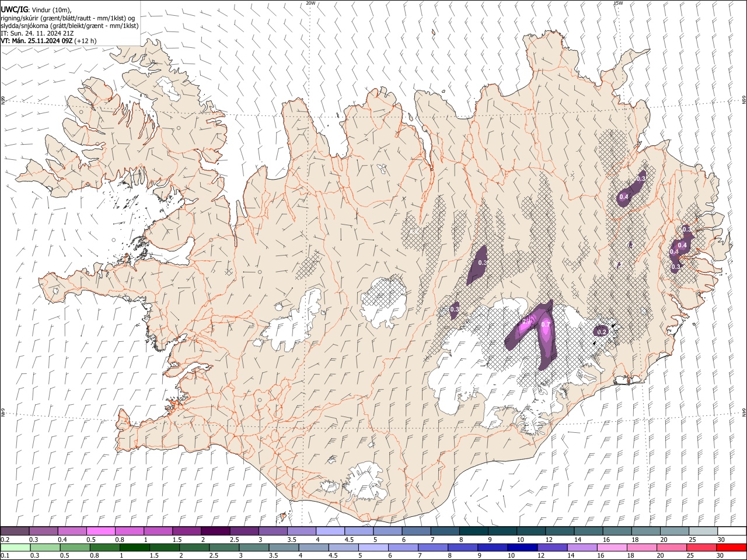Screen dimensions: 747x560
Task: Click darkest purple snow swatch between 2 and 2.5
Action: (215, 531)
